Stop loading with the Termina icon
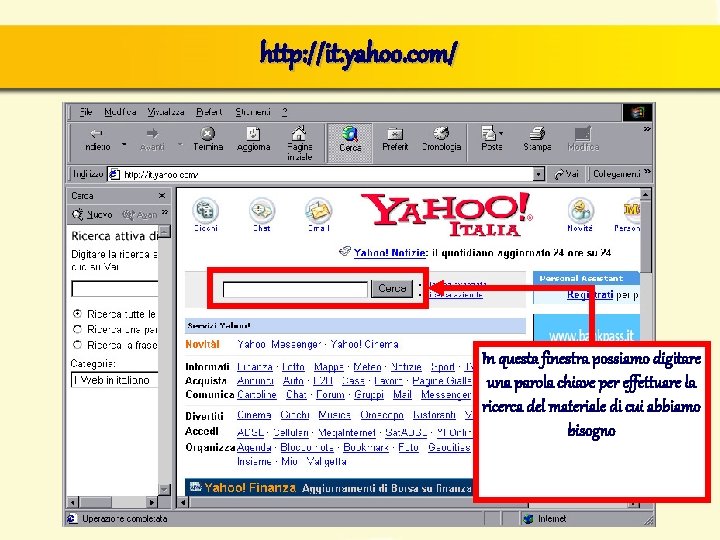The image size is (720, 540). click(x=208, y=134)
